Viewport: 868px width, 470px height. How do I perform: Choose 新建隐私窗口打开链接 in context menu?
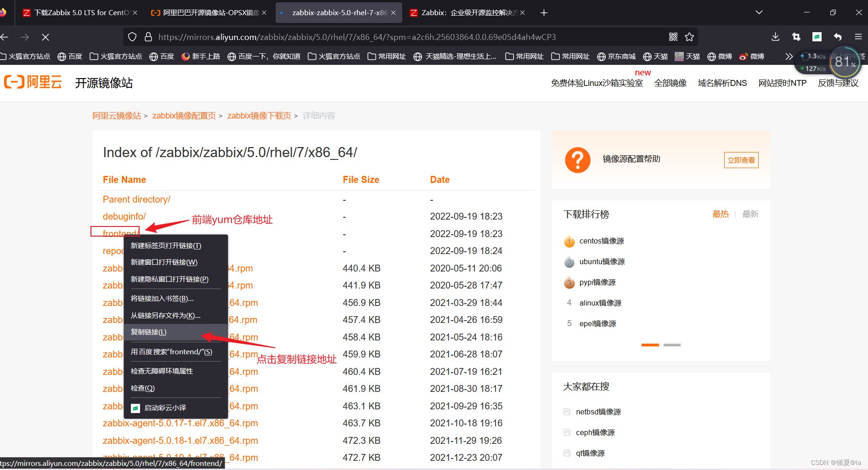(x=176, y=279)
